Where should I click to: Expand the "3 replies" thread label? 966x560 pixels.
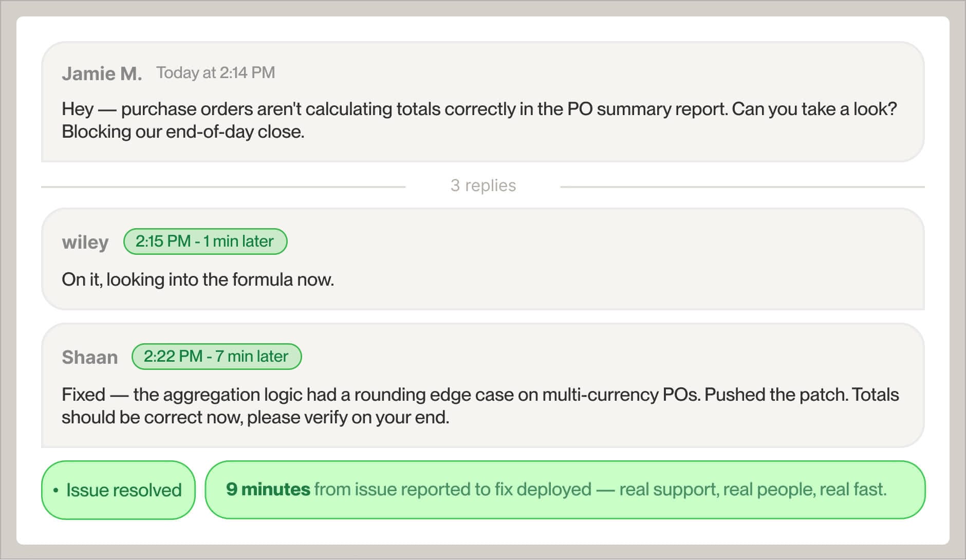[483, 185]
